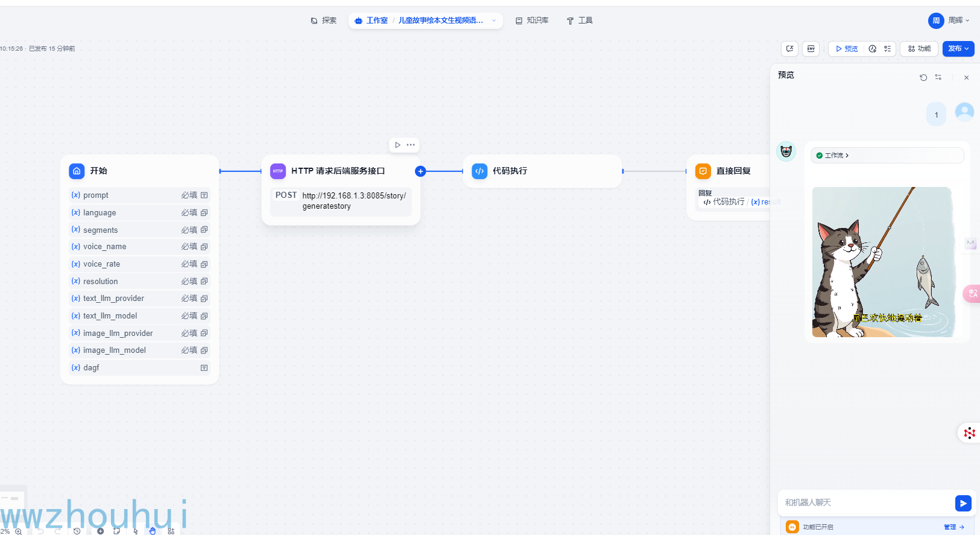Go to the 知识库 knowledge tab

coord(532,21)
